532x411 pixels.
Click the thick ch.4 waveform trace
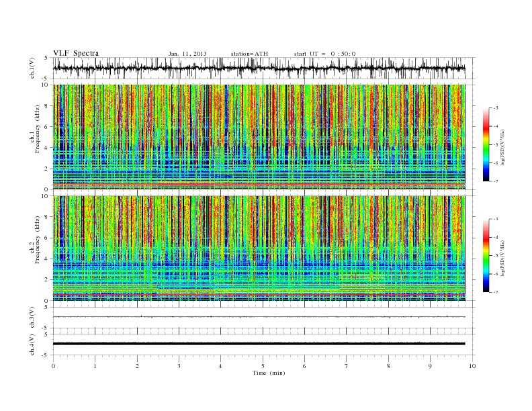point(259,344)
